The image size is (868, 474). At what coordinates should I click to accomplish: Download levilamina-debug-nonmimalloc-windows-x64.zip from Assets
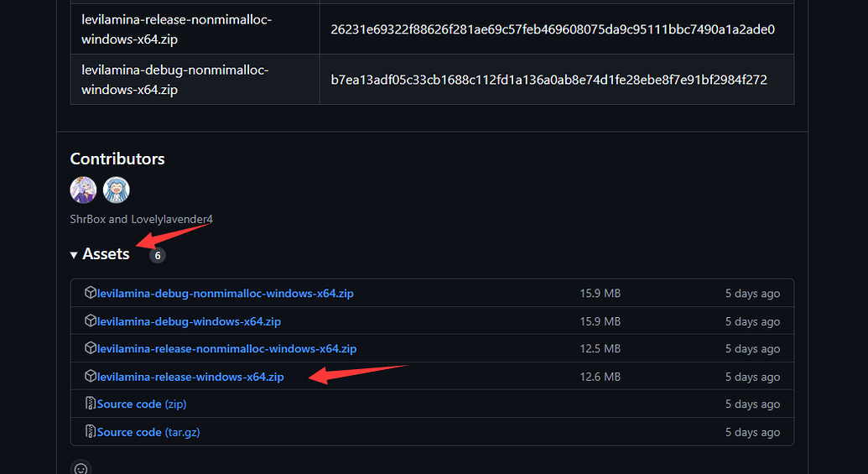coord(225,294)
